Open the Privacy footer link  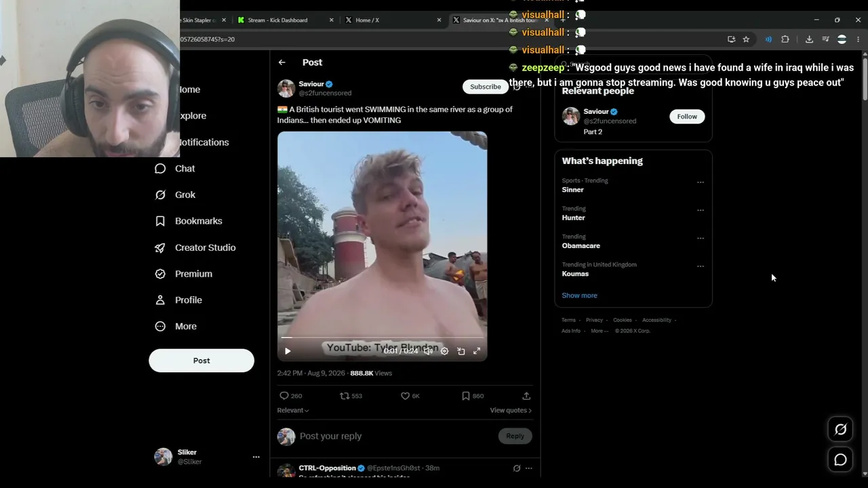594,320
